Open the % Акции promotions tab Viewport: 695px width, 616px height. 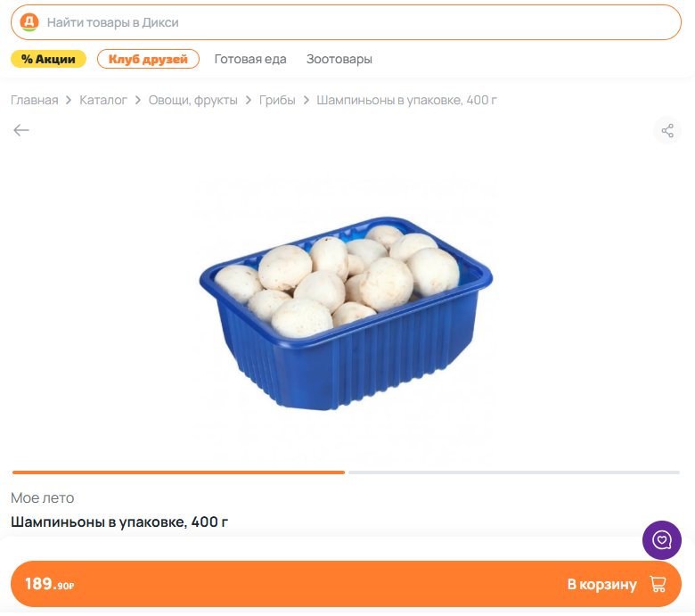coord(48,59)
